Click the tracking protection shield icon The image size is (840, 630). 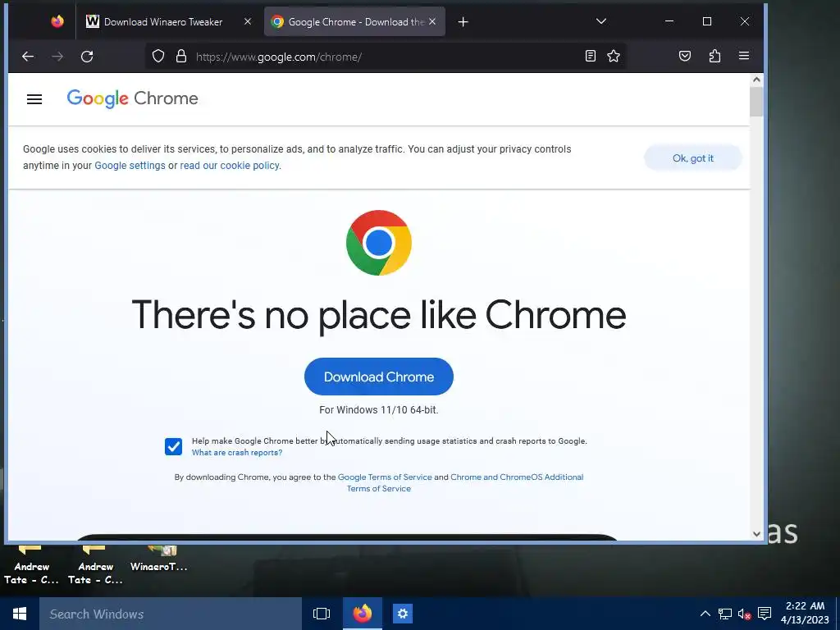158,57
